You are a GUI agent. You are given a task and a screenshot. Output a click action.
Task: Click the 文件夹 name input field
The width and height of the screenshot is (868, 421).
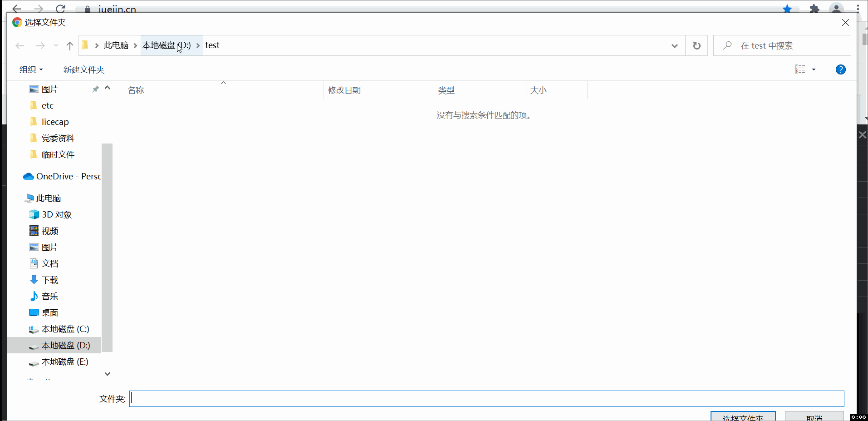point(487,399)
